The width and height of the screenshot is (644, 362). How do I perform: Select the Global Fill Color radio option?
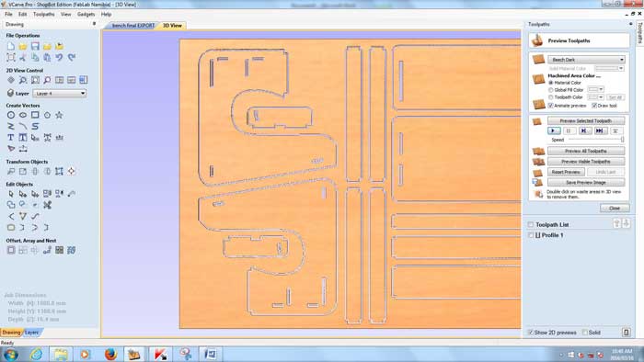[x=551, y=90]
